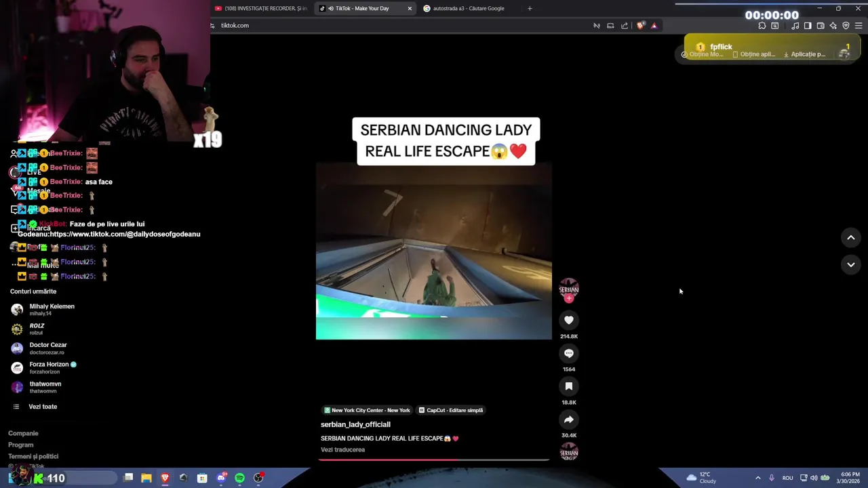Like the Serbian Dancing Lady video
Viewport: 868px width, 488px height.
[x=569, y=320]
